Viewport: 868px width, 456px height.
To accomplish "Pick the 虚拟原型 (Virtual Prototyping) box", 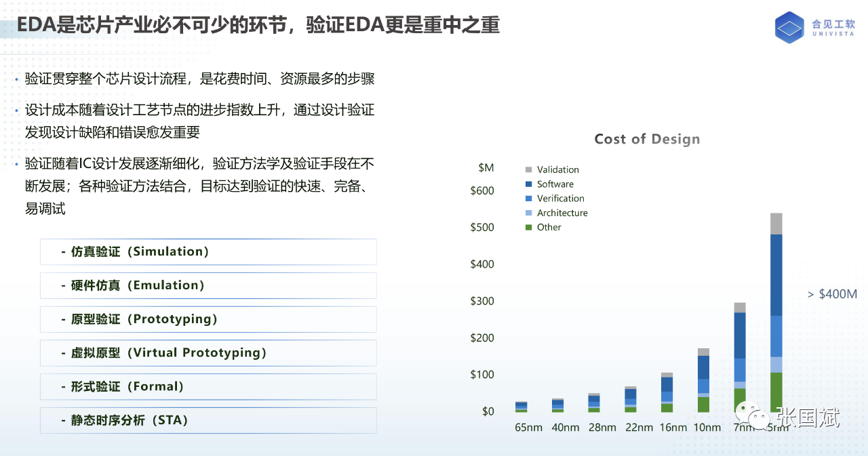I will [208, 353].
